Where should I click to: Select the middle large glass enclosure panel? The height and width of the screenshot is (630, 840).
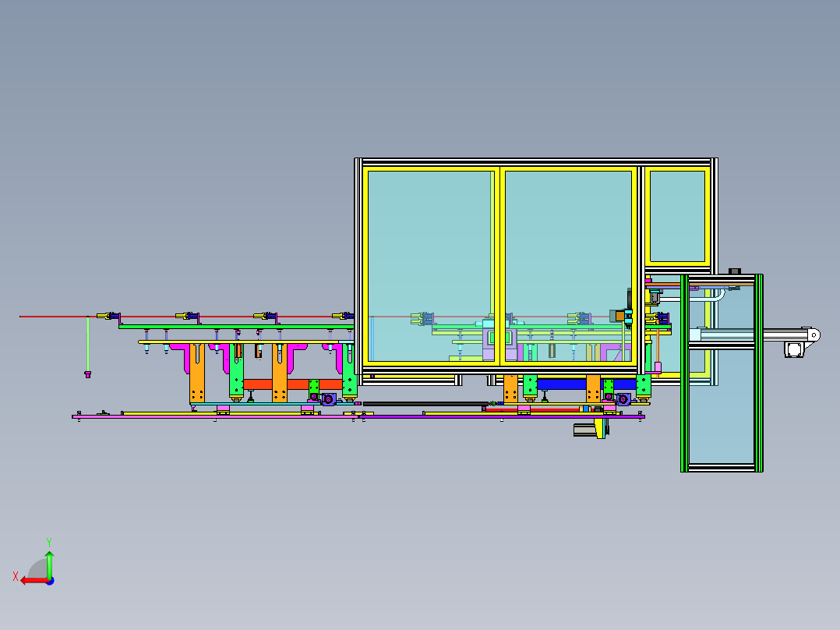click(x=568, y=266)
